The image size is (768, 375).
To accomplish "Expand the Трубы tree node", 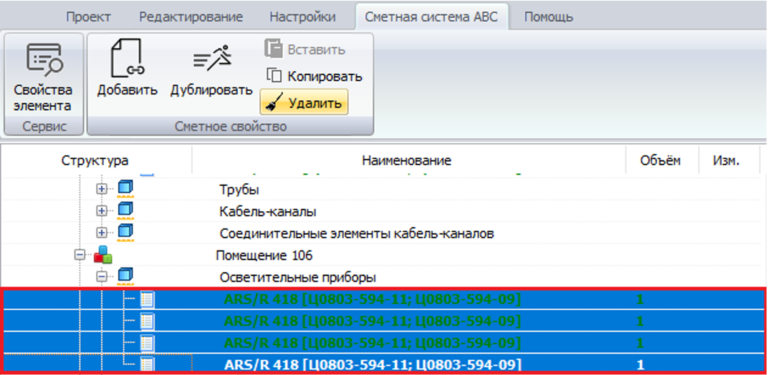I will tap(101, 189).
